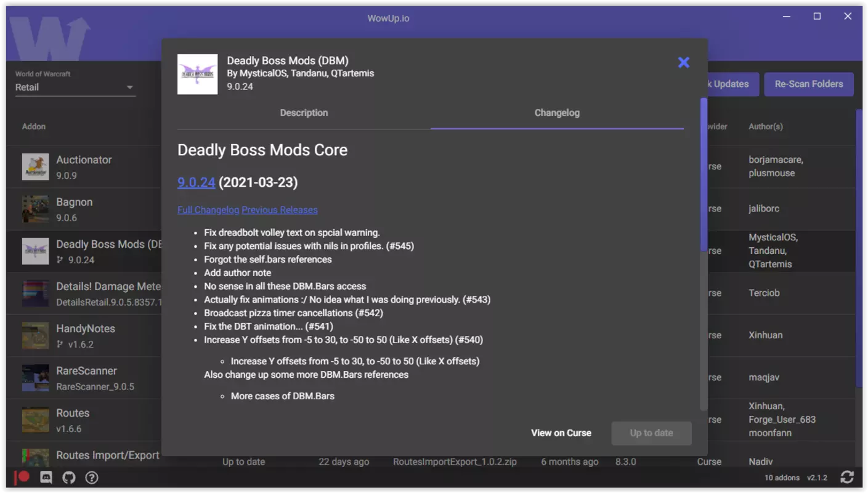Screen dimensions: 868x493
Task: Select the HandyNotes addon name
Action: (x=86, y=328)
